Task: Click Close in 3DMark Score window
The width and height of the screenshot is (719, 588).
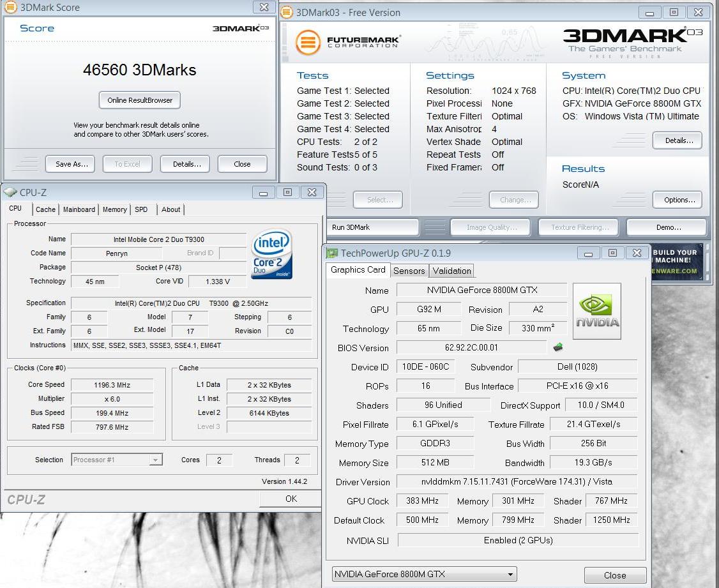Action: click(x=243, y=164)
